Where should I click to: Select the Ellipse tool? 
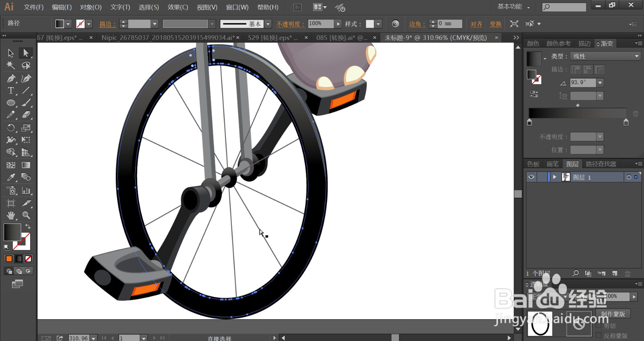pos(11,103)
